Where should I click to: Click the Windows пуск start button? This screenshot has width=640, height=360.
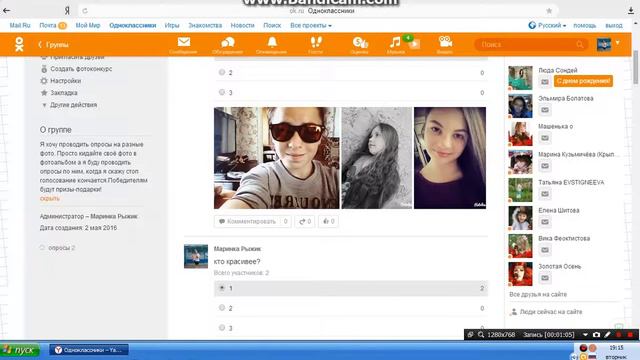pyautogui.click(x=20, y=350)
